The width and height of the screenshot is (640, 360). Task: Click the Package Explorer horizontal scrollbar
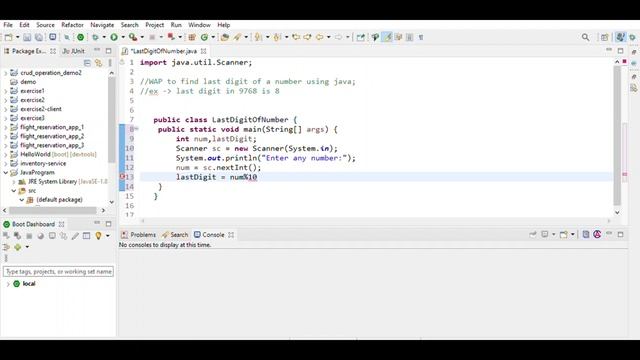click(x=53, y=210)
